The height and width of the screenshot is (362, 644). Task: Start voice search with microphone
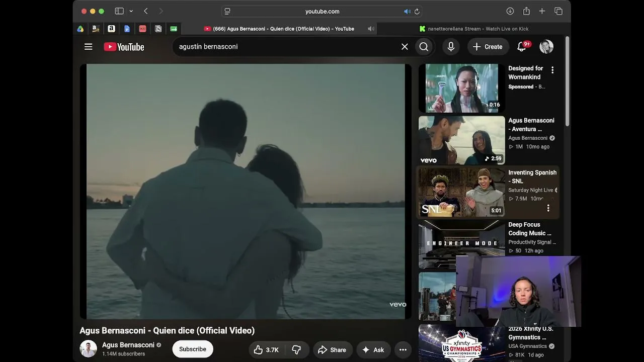point(451,47)
